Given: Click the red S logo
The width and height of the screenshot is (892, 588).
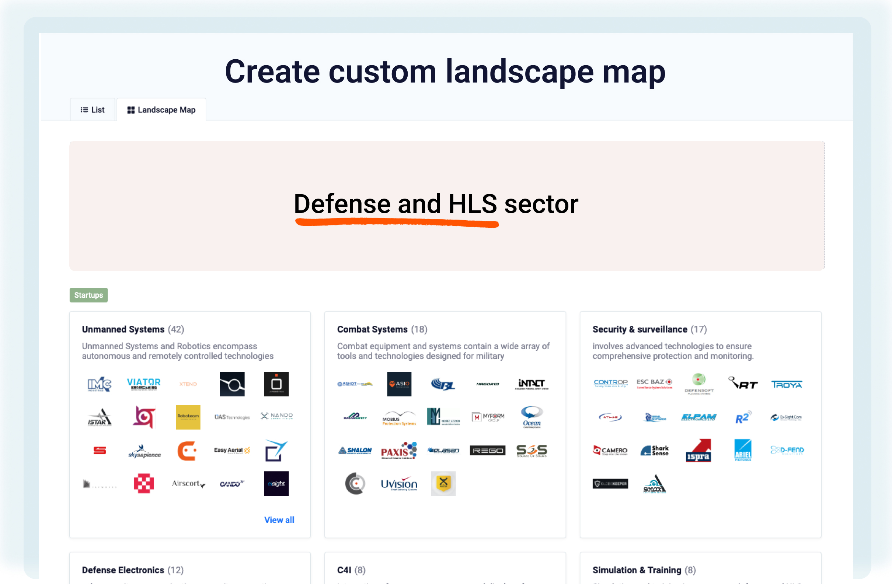Looking at the screenshot, I should point(100,451).
